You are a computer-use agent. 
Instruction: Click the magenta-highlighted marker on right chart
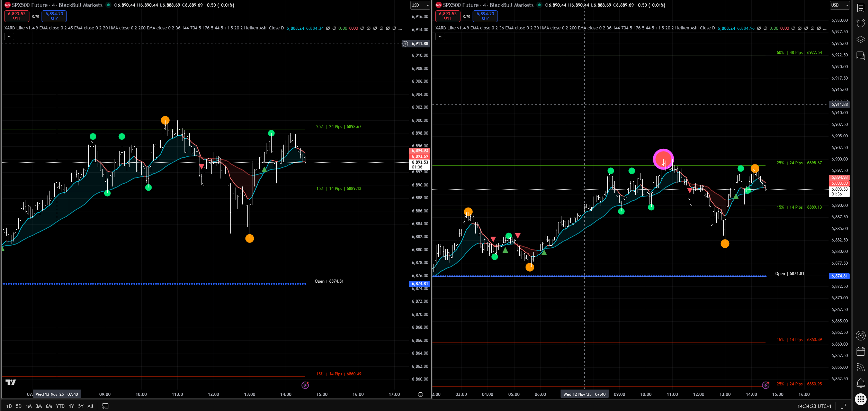(663, 159)
